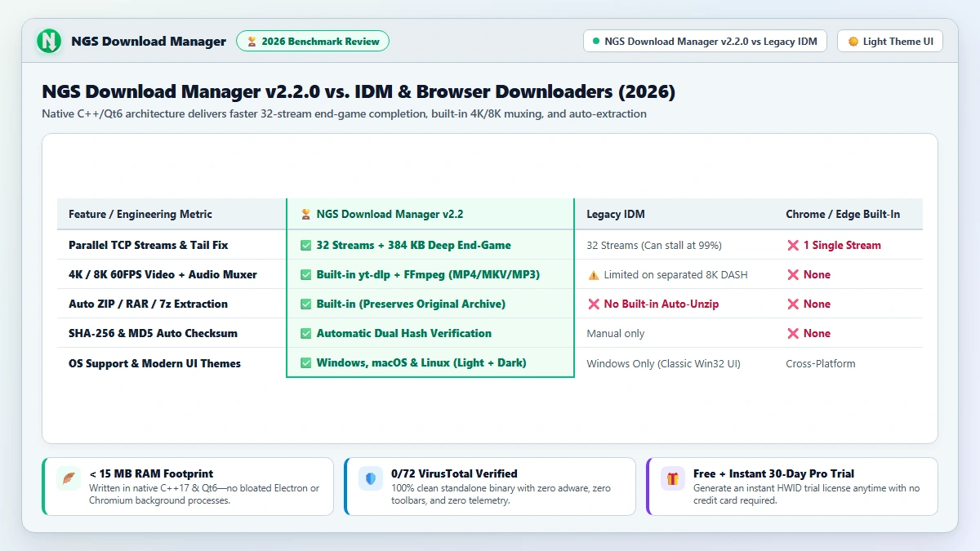Click the gift icon in Pro Trial card
980x551 pixels.
point(673,478)
